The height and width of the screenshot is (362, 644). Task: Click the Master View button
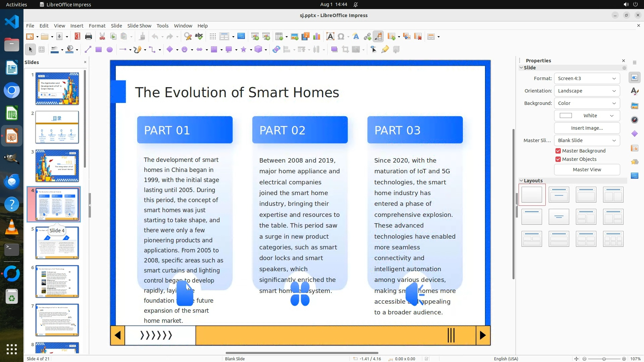click(587, 170)
